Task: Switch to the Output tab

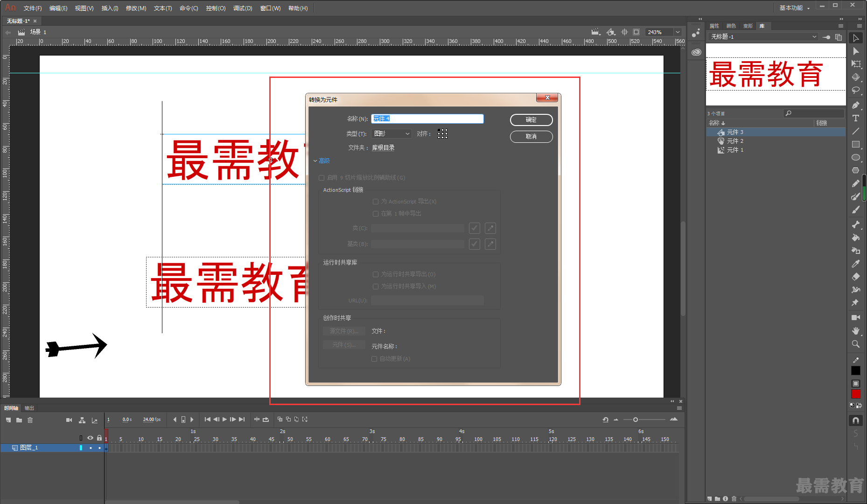Action: pyautogui.click(x=29, y=408)
